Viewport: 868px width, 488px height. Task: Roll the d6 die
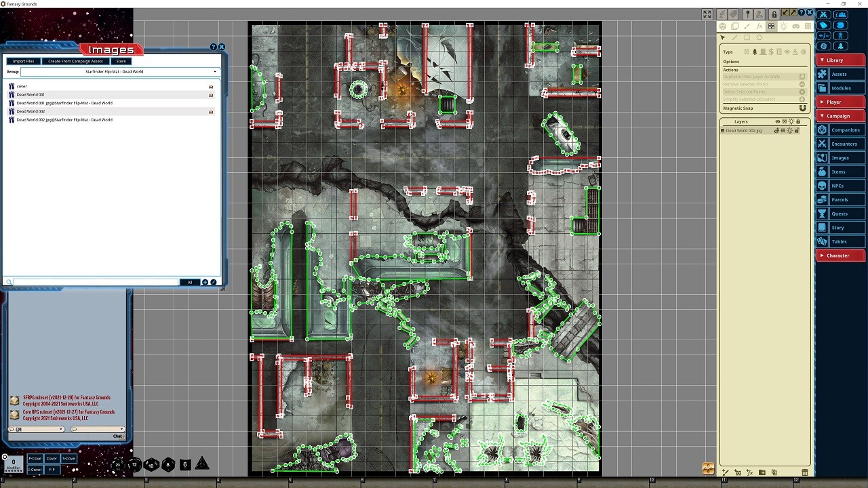pos(185,464)
